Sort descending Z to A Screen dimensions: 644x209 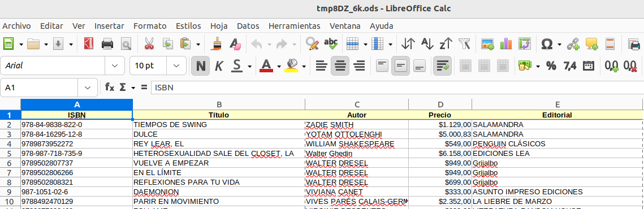(x=446, y=43)
